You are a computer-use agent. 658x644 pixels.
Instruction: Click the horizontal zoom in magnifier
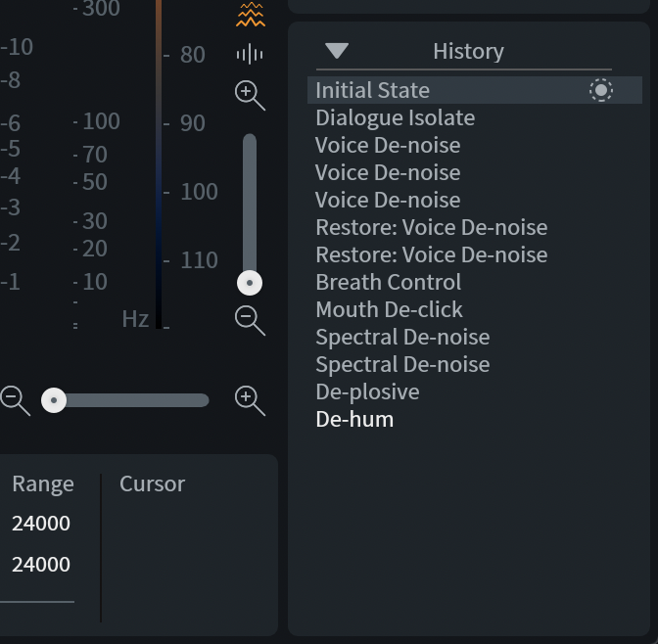(250, 401)
